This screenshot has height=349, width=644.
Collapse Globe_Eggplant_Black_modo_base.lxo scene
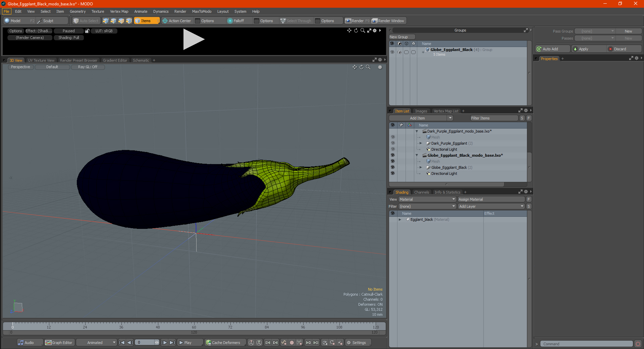[x=417, y=155]
